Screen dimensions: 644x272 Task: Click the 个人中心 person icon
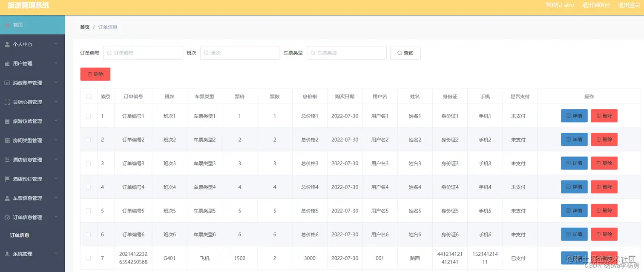click(x=7, y=44)
